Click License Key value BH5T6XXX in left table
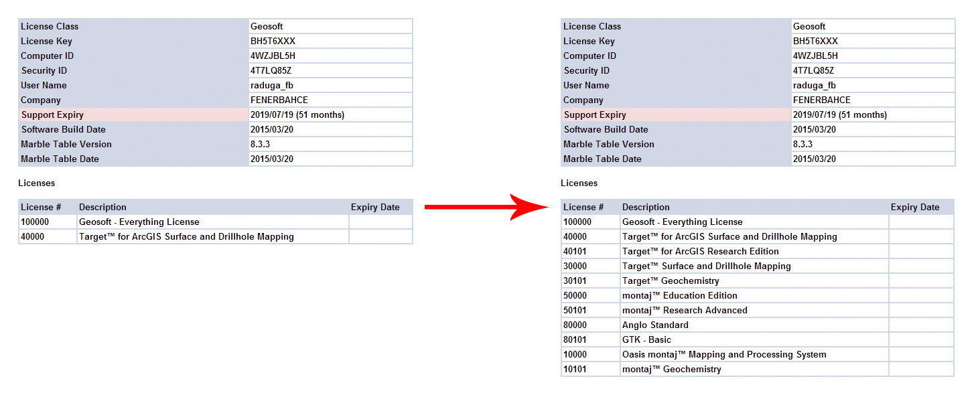Image resolution: width=980 pixels, height=395 pixels. [x=273, y=42]
